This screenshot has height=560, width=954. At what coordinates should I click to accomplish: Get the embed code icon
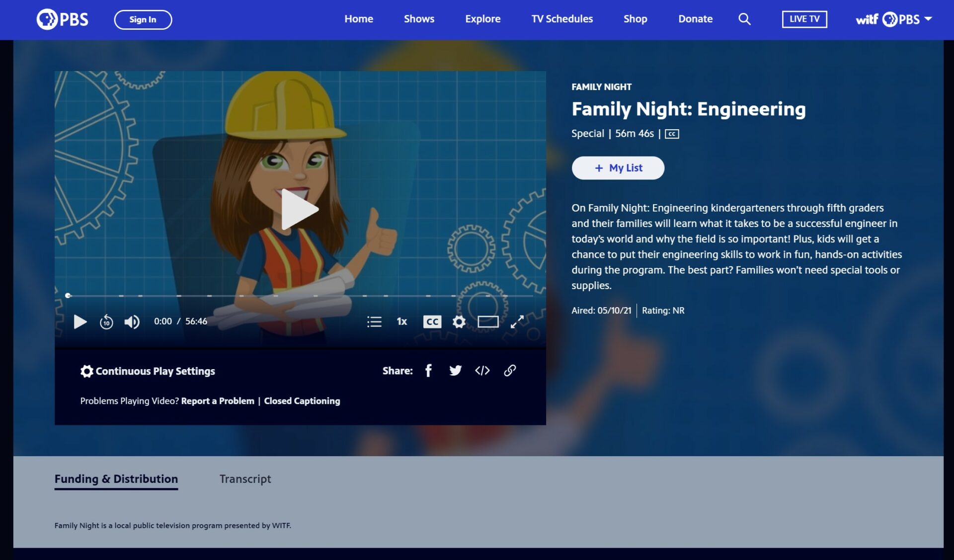[482, 371]
